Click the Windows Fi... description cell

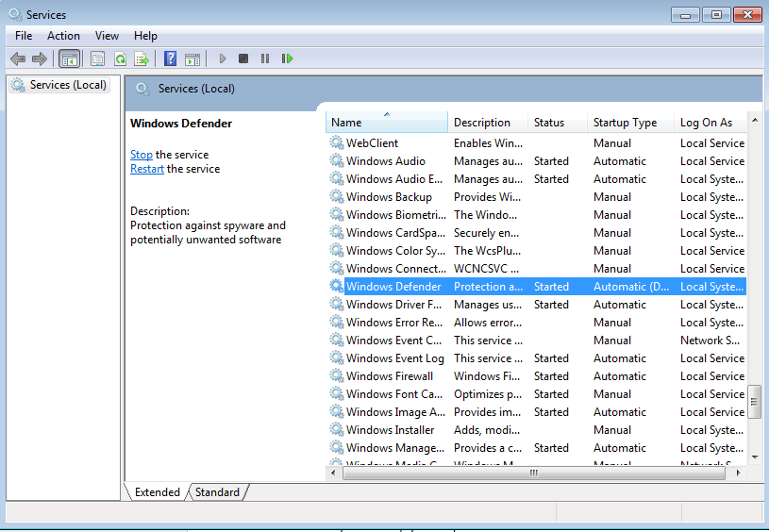point(487,376)
